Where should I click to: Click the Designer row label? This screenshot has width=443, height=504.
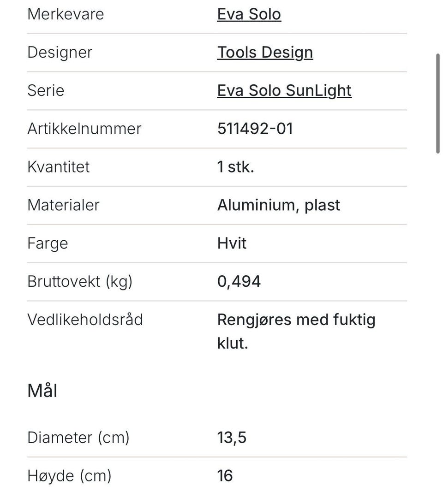(x=60, y=53)
